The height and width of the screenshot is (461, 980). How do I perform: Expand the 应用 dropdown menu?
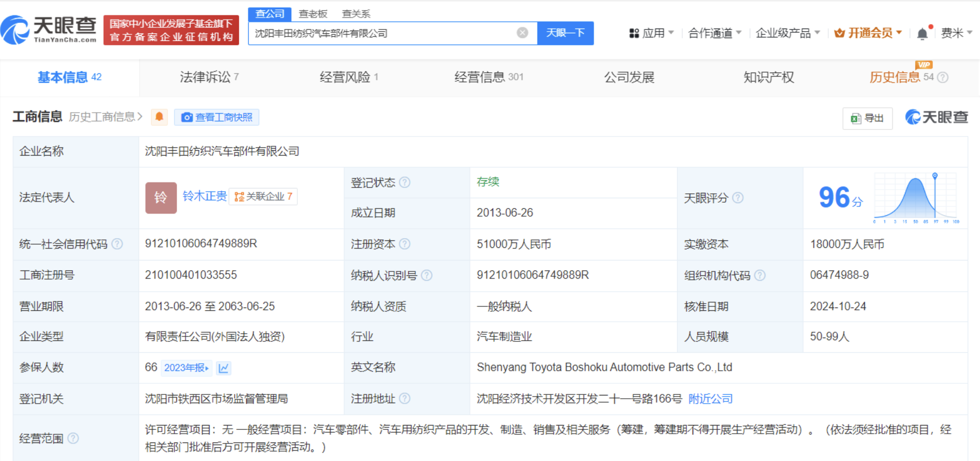[652, 33]
